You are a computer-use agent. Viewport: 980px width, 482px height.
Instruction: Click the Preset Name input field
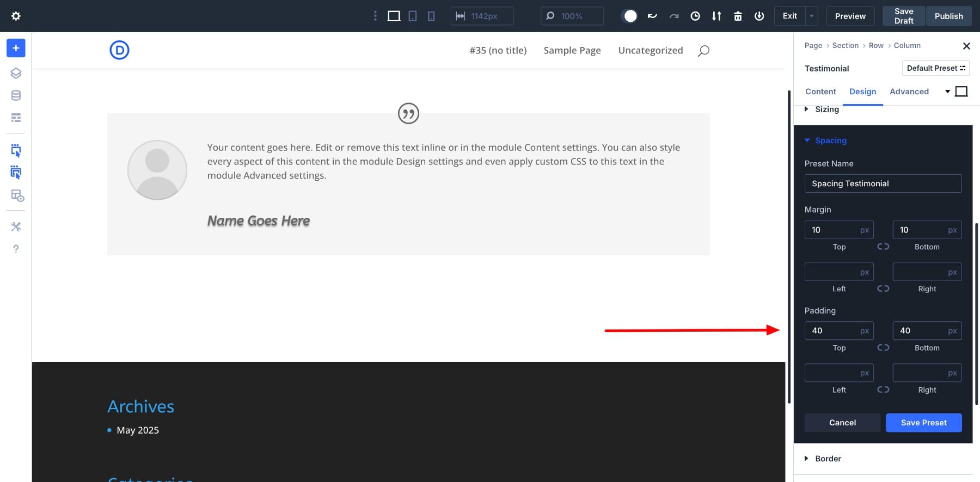[883, 184]
